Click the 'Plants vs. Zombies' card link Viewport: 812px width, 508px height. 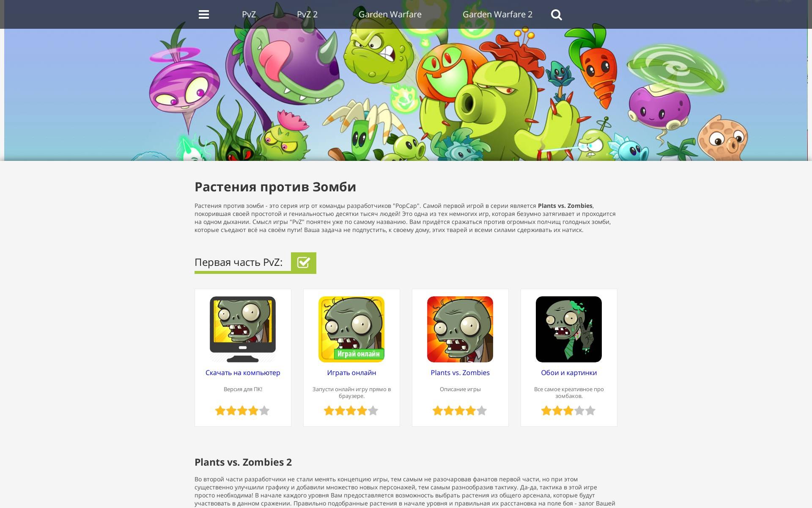[x=460, y=373]
